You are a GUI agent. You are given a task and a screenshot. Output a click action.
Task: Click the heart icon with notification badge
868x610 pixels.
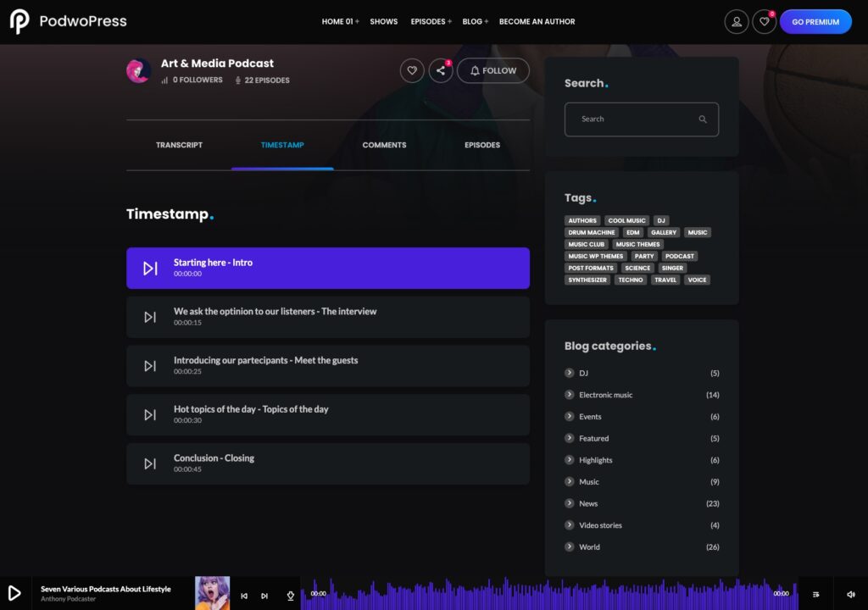(764, 21)
